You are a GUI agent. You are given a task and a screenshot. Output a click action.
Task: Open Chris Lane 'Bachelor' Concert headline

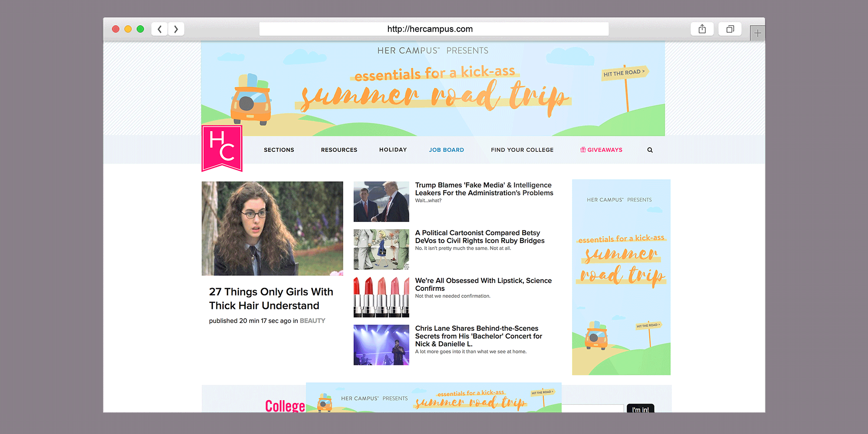478,336
